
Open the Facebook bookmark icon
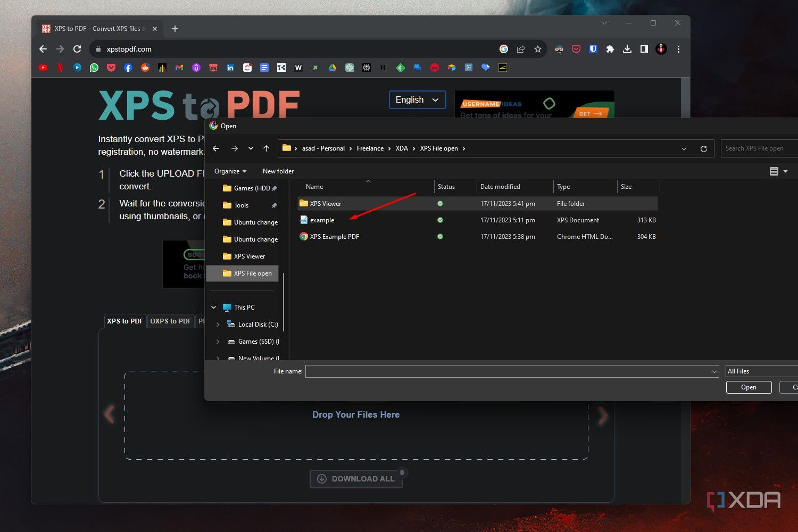tap(128, 68)
